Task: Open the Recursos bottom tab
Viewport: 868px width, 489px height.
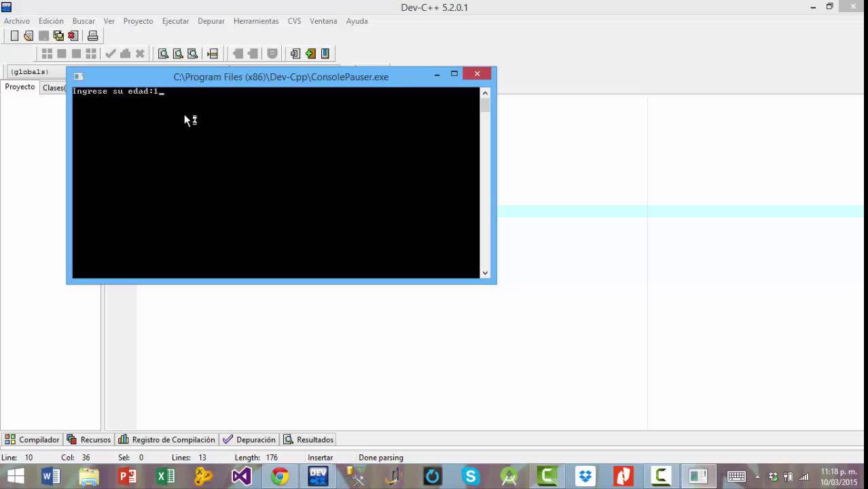Action: click(x=88, y=439)
